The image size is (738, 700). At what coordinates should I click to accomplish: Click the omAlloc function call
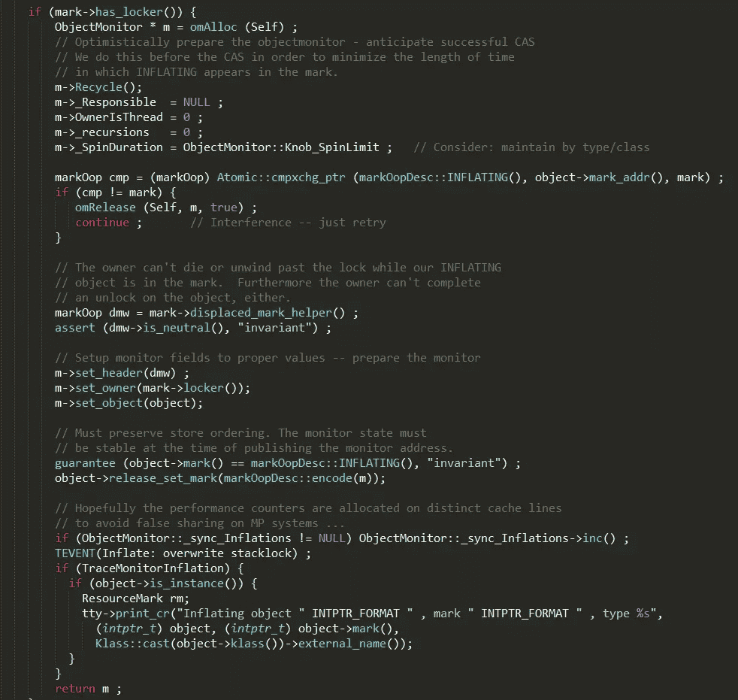click(213, 27)
